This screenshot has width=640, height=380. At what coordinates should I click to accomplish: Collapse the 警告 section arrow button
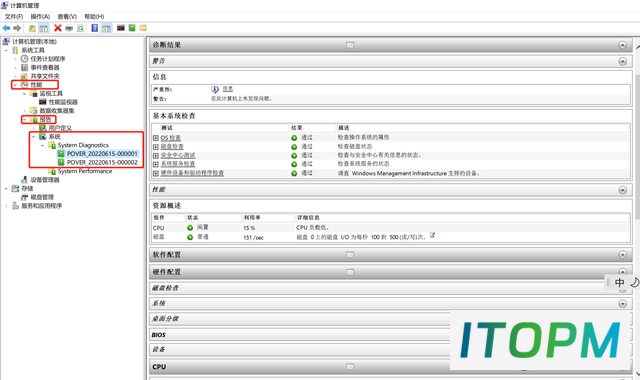(x=622, y=61)
